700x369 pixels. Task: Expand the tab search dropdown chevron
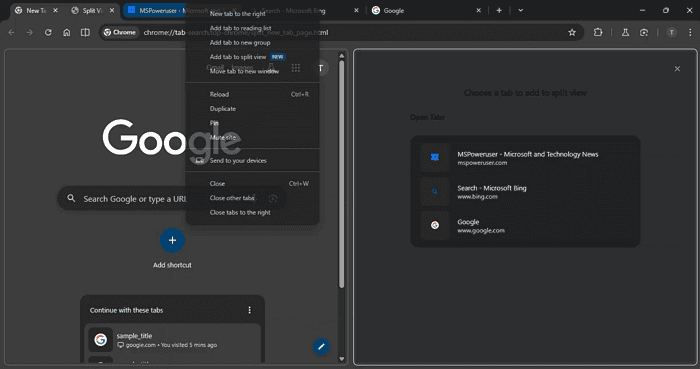[521, 10]
